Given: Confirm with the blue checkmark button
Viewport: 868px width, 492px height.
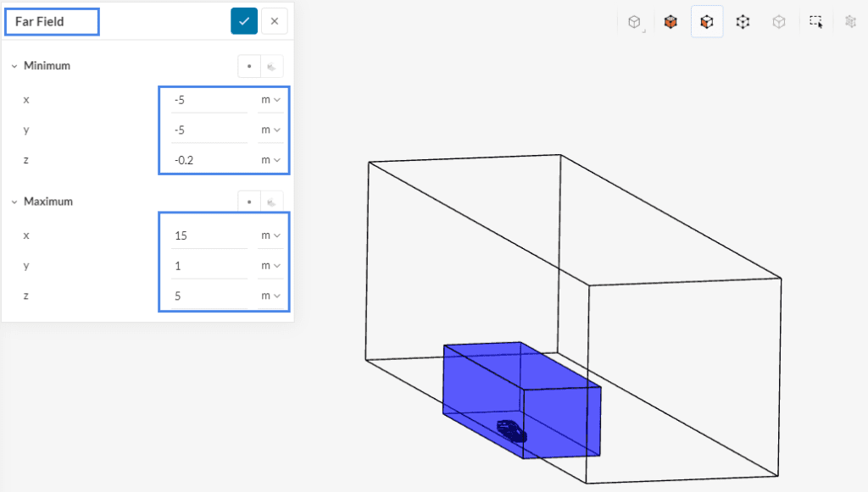Looking at the screenshot, I should point(244,21).
